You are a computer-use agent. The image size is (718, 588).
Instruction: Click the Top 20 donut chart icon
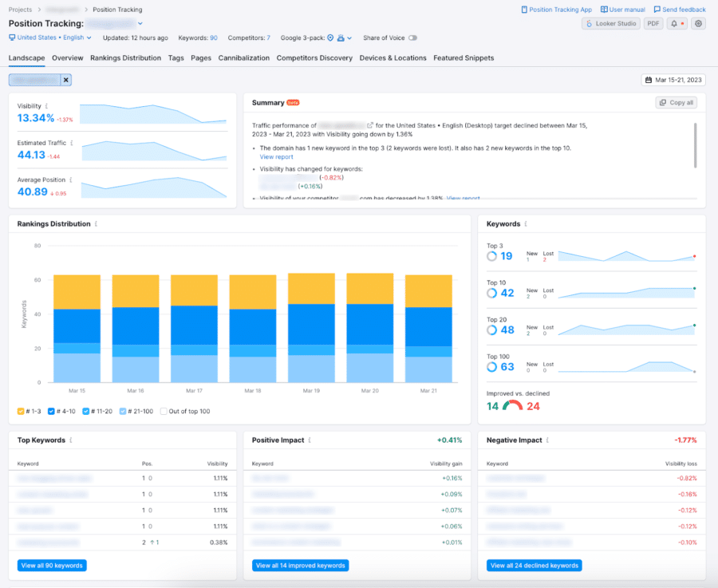[x=491, y=330]
